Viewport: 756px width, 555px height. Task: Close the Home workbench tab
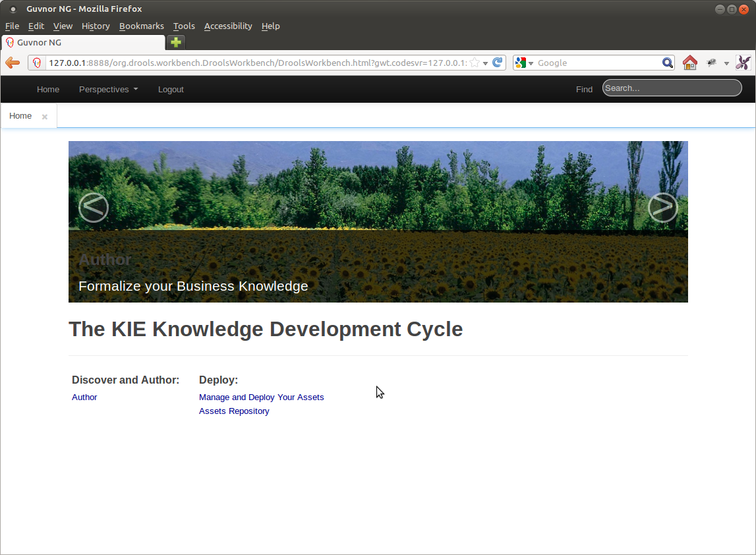45,117
